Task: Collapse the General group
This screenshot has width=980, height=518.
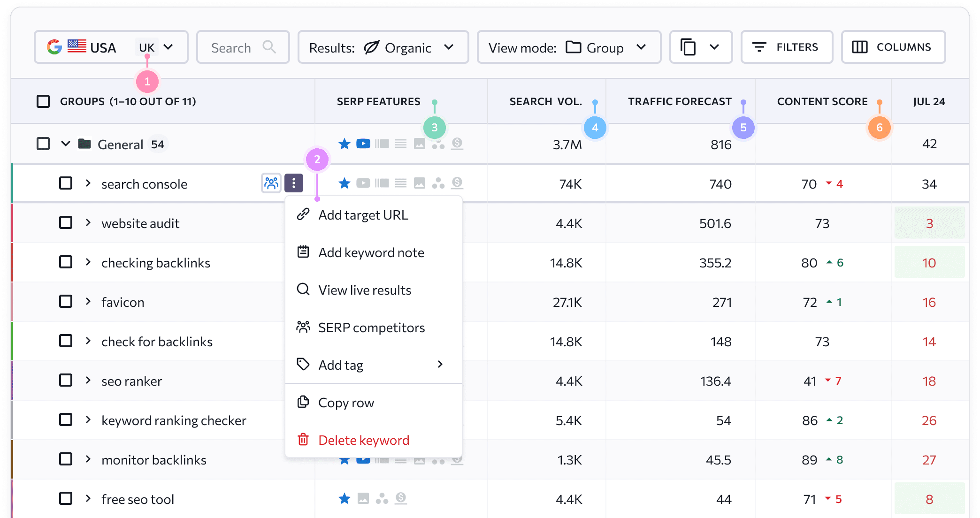Action: tap(66, 144)
